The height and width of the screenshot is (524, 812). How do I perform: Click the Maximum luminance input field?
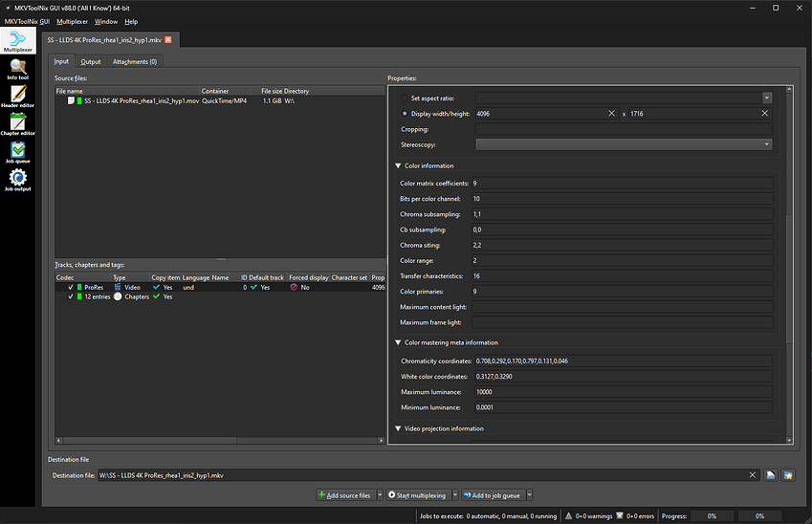click(x=622, y=392)
